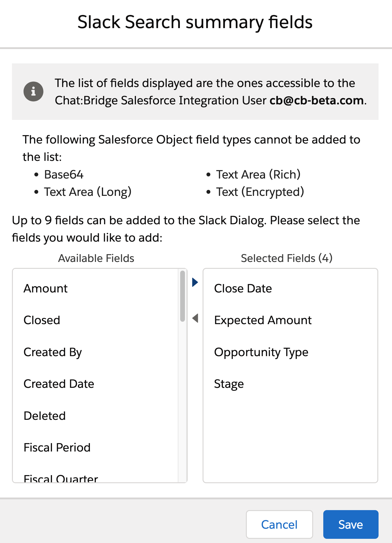
Task: Pick Expected Amount in Selected Fields
Action: [x=263, y=320]
